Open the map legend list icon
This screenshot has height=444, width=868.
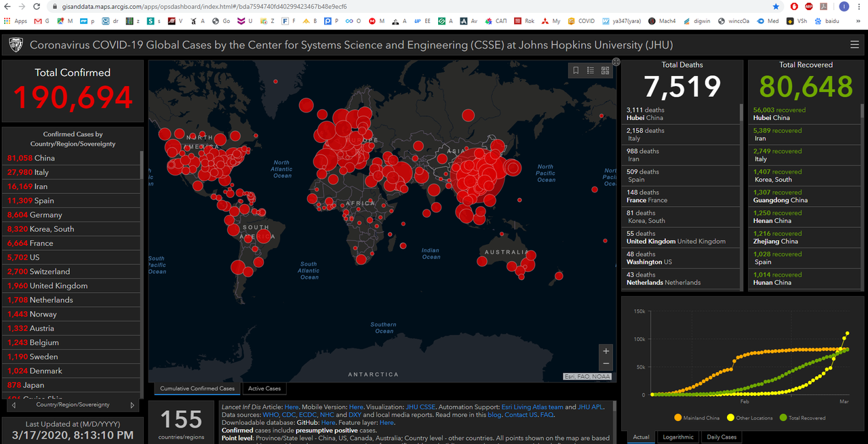click(591, 70)
